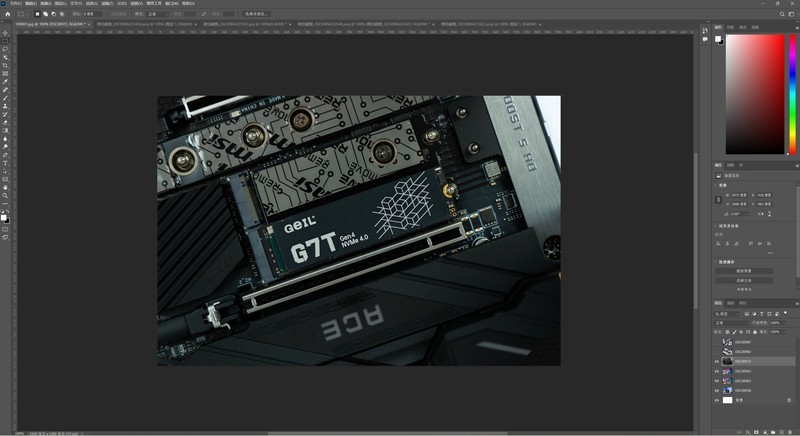Click the delete layer trash icon
This screenshot has height=436, width=800.
pyautogui.click(x=790, y=432)
